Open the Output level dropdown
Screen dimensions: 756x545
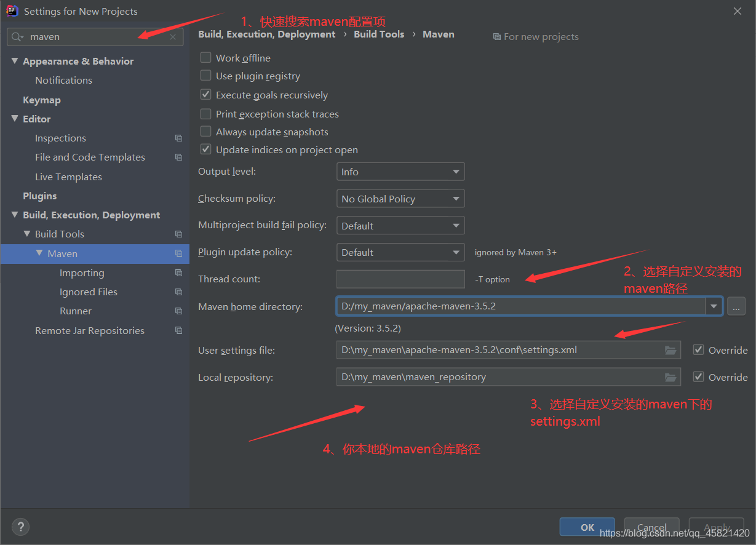pyautogui.click(x=400, y=172)
